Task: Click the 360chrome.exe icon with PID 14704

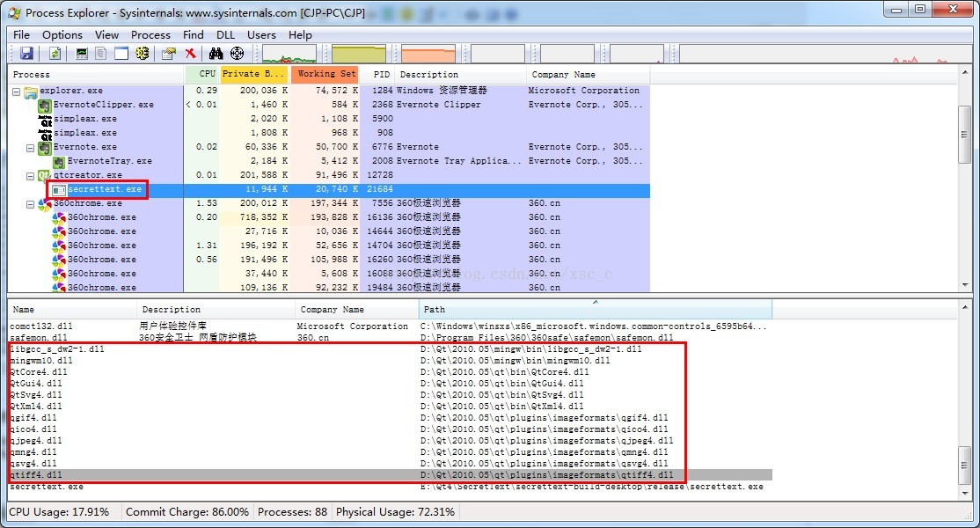Action: point(59,246)
